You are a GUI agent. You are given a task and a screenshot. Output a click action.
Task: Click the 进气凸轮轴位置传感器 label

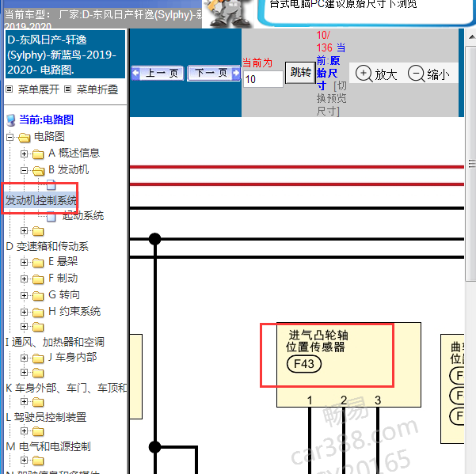(x=317, y=341)
